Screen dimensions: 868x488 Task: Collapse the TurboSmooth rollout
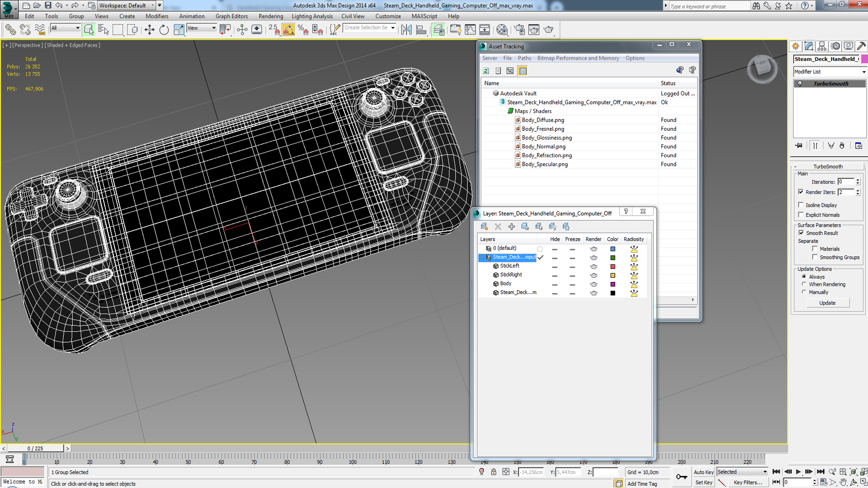[x=828, y=166]
